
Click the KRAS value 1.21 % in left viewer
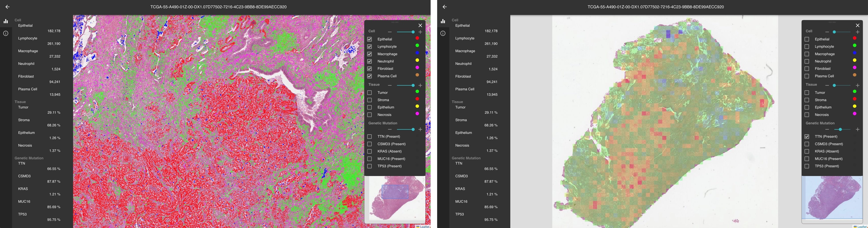coord(55,194)
